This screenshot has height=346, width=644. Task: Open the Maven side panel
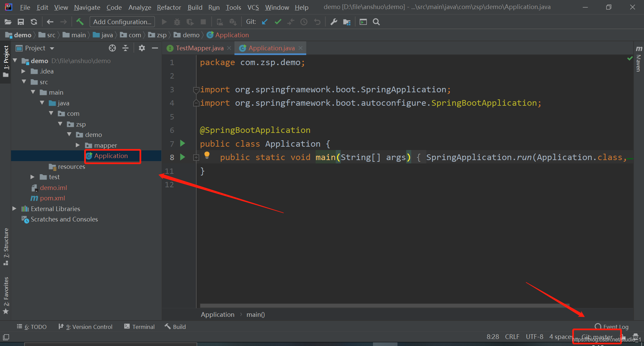[639, 59]
